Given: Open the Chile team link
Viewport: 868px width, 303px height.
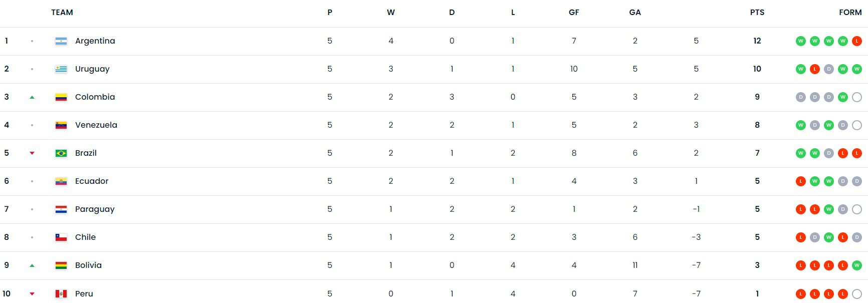Looking at the screenshot, I should tap(85, 237).
